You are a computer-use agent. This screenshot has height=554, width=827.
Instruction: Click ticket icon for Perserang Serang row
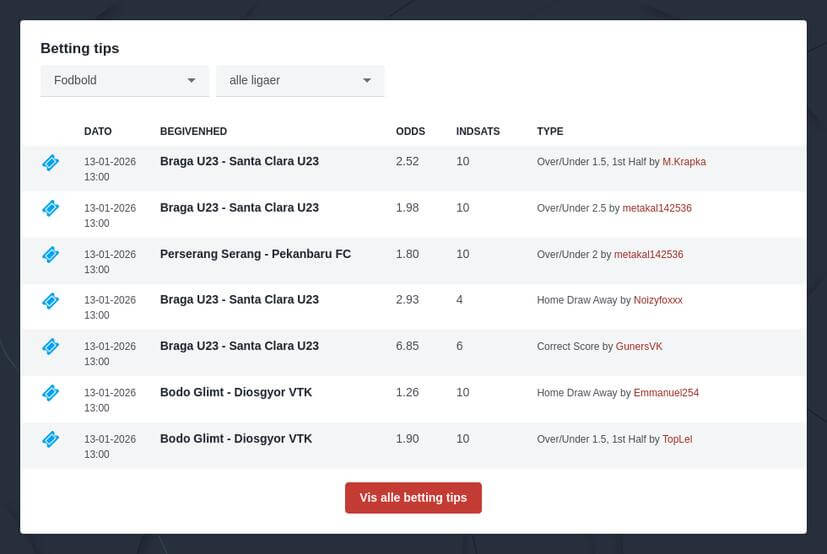51,255
